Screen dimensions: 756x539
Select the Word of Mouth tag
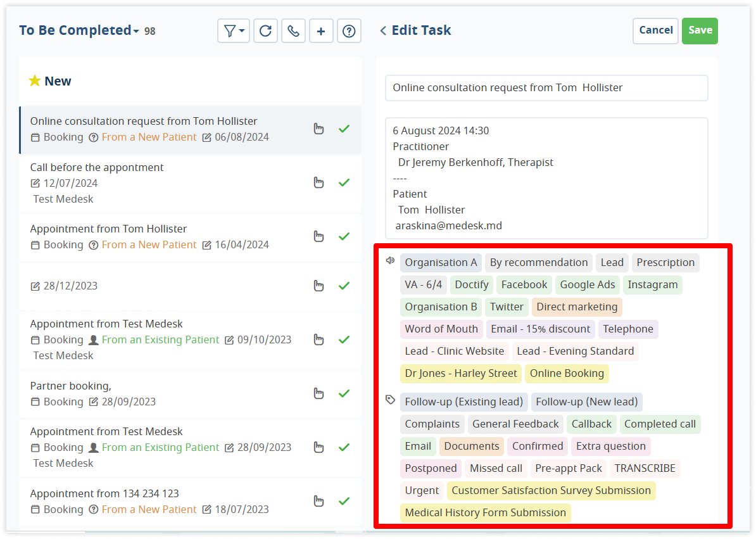coord(441,329)
